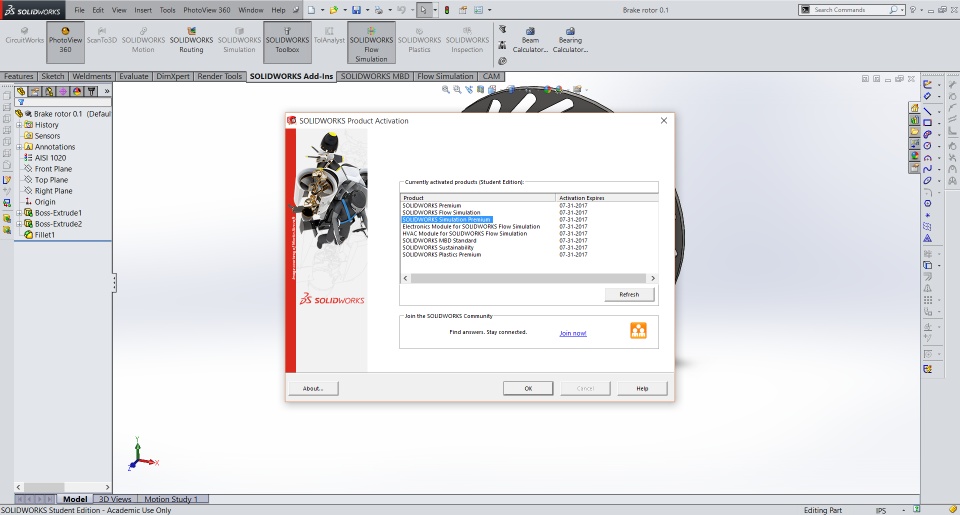The image size is (960, 515).
Task: Select the SOLIDWORKS Simulation Premium row
Action: 446,219
